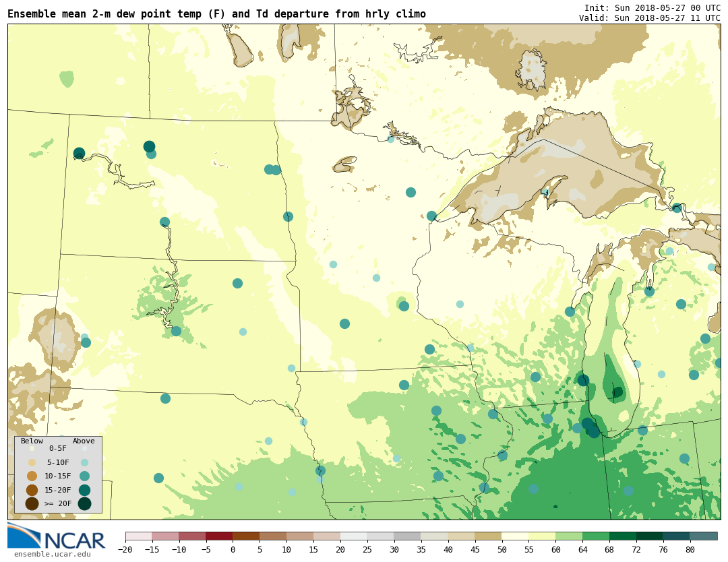Screen dimensions: 728x562
Task: Click gray colorbar swatch between 25 and 30
Action: (381, 536)
